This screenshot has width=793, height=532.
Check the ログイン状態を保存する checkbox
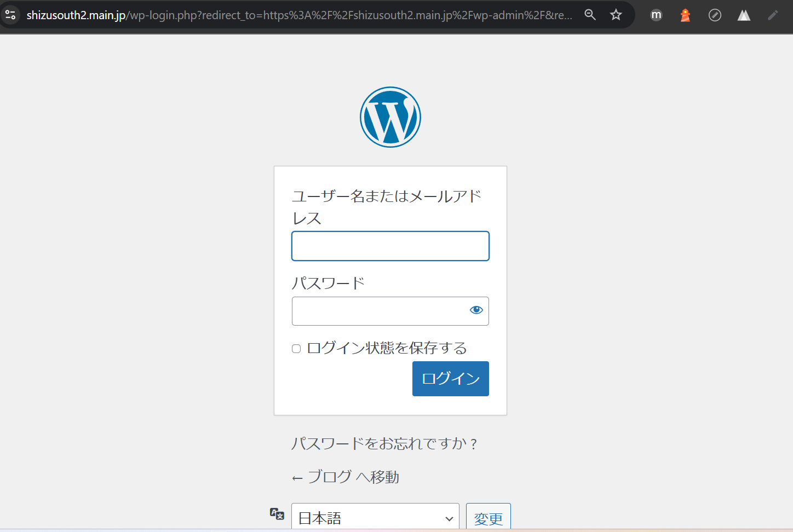(x=296, y=349)
